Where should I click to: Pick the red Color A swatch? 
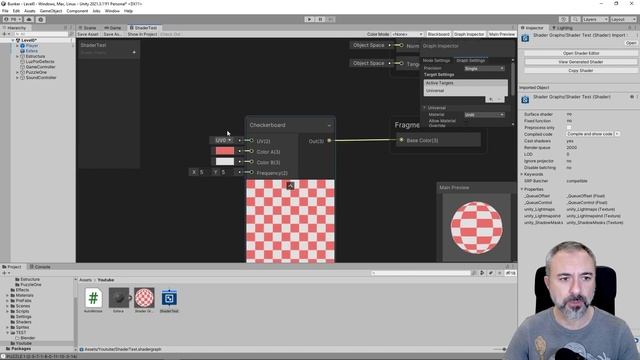point(224,151)
